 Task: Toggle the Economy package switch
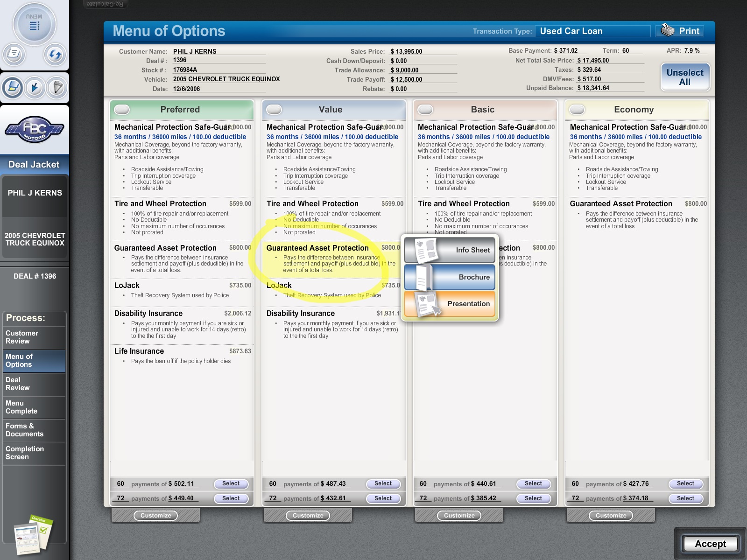[x=577, y=110]
